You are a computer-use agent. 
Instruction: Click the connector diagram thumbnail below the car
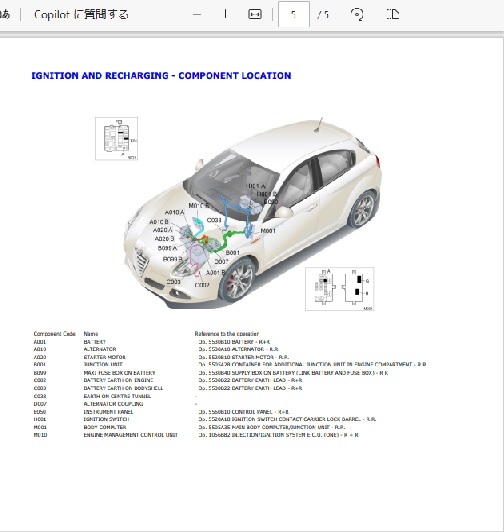pyautogui.click(x=339, y=289)
